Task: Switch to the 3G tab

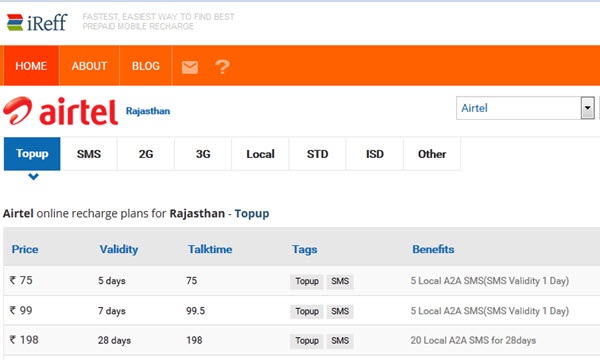Action: click(x=203, y=154)
